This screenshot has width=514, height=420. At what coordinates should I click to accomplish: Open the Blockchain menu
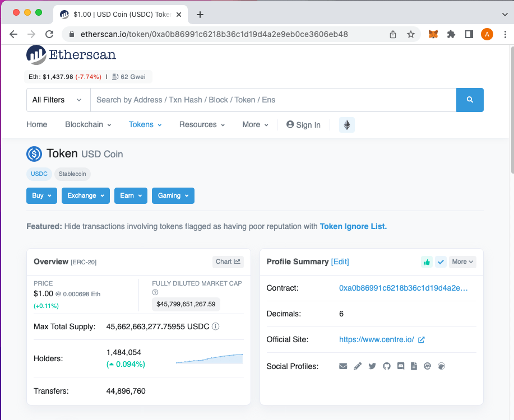[x=87, y=124]
